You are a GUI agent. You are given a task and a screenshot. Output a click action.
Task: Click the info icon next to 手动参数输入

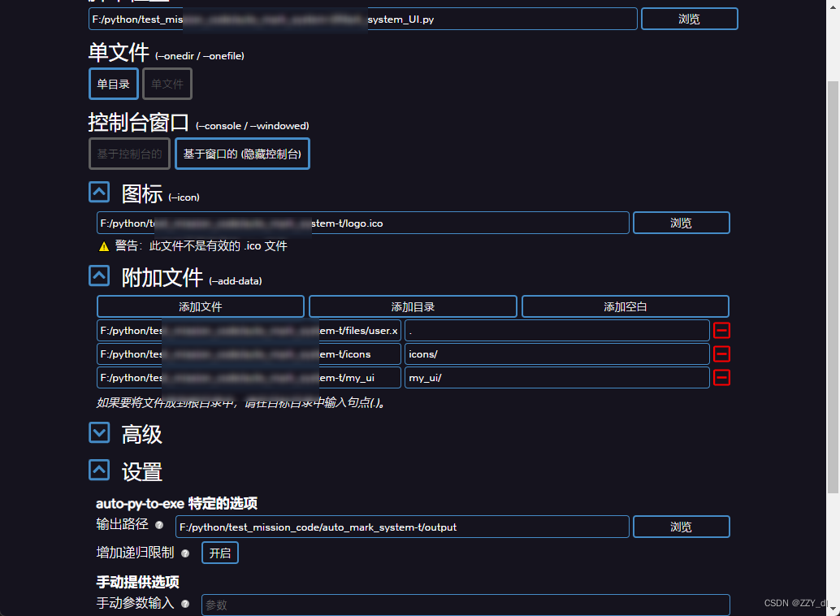click(x=184, y=605)
